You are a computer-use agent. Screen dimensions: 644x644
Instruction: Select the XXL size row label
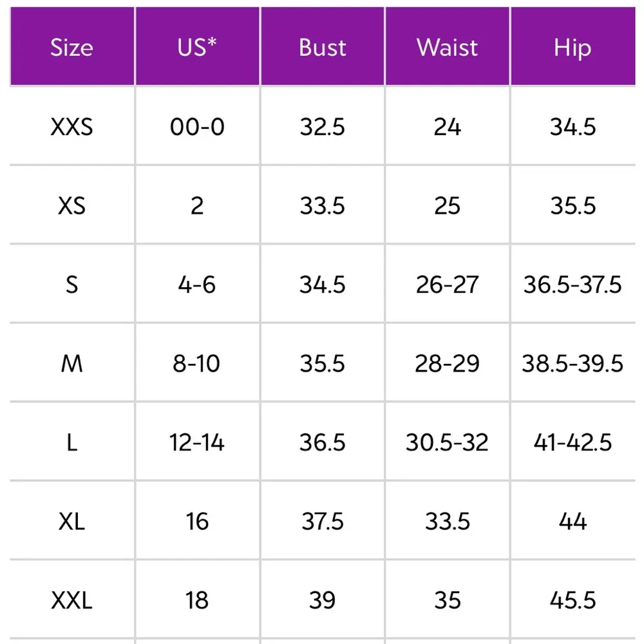(71, 600)
